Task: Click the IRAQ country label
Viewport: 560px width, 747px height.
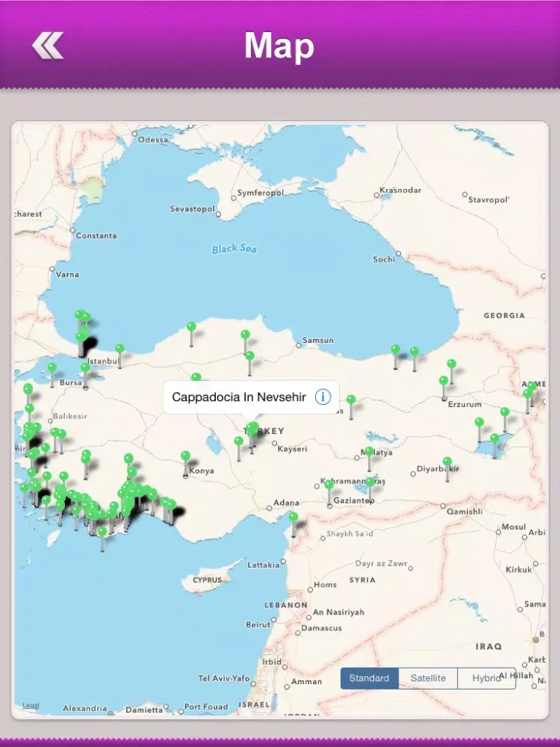Action: 488,646
